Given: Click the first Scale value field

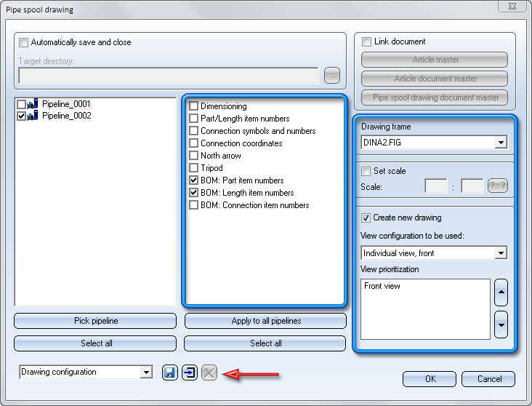Looking at the screenshot, I should pos(436,186).
